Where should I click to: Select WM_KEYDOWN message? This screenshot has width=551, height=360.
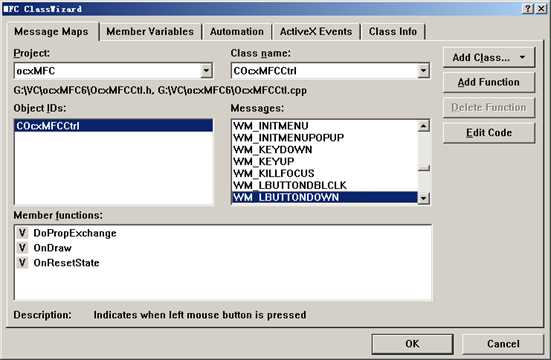click(324, 150)
